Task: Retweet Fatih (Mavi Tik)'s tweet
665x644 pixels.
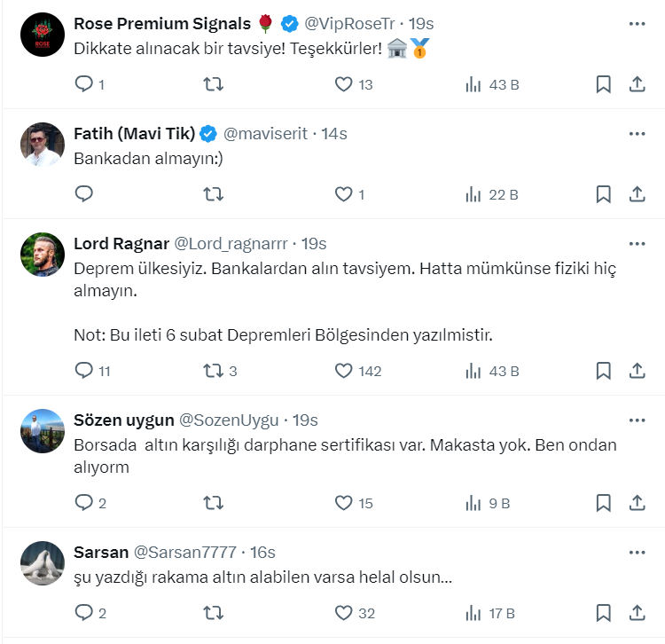Action: 214,194
